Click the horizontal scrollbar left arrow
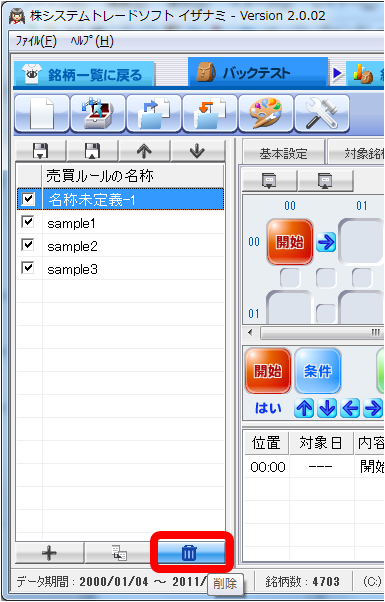The width and height of the screenshot is (385, 602). point(250,332)
